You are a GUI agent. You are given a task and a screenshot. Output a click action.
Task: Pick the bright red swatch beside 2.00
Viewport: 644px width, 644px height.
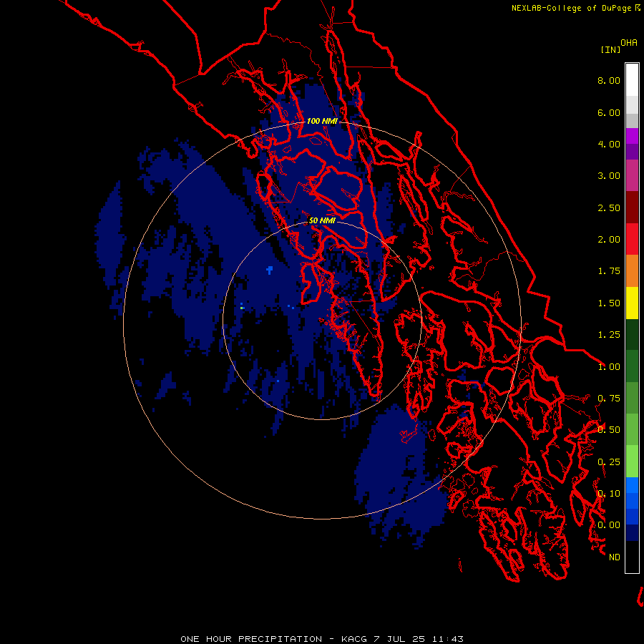click(x=632, y=239)
